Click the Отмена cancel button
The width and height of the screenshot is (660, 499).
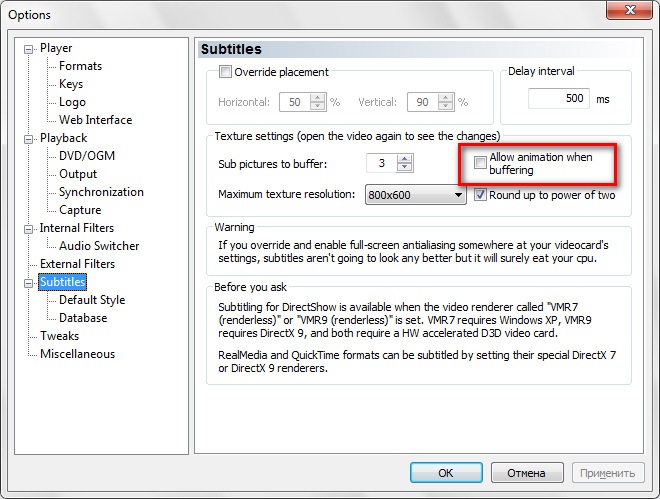click(x=527, y=473)
